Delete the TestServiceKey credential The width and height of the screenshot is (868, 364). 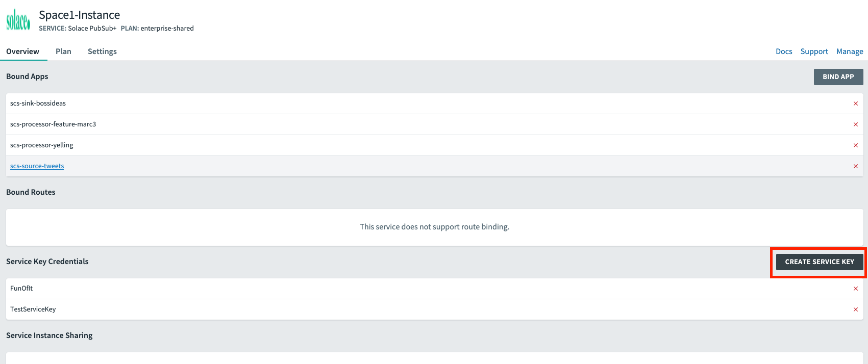[856, 309]
